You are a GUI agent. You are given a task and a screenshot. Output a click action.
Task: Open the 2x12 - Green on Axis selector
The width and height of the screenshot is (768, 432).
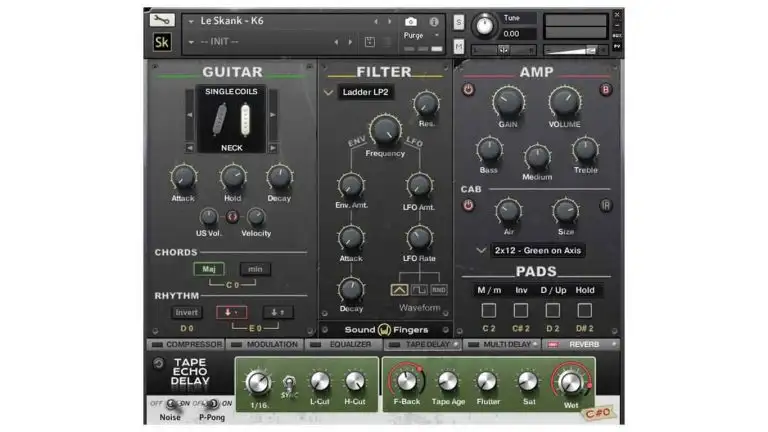point(537,250)
